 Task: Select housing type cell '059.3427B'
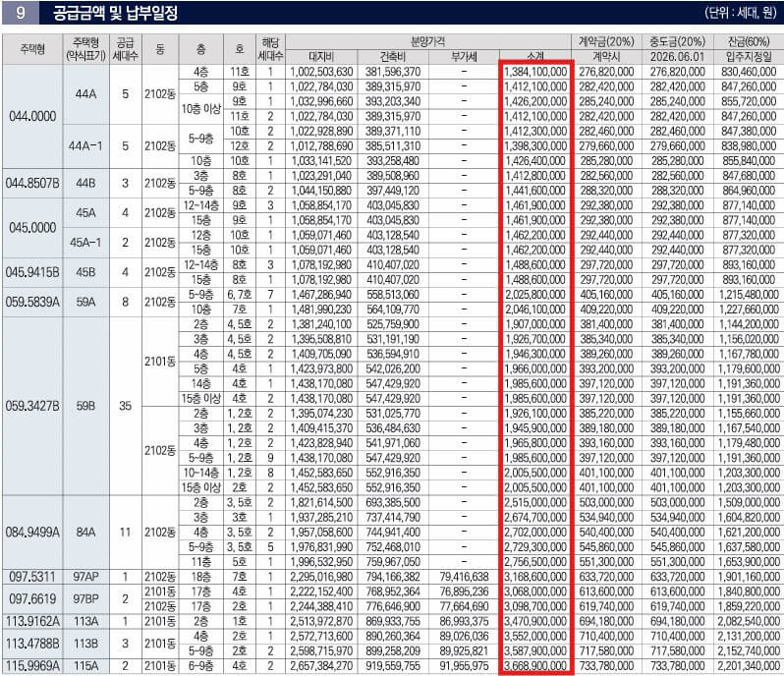pos(32,406)
